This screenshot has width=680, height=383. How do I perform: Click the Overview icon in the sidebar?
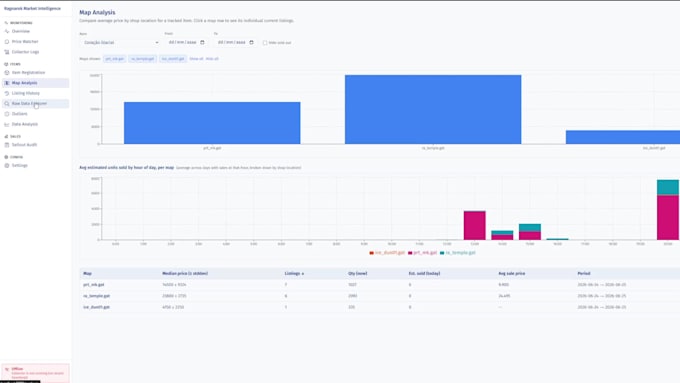point(7,31)
